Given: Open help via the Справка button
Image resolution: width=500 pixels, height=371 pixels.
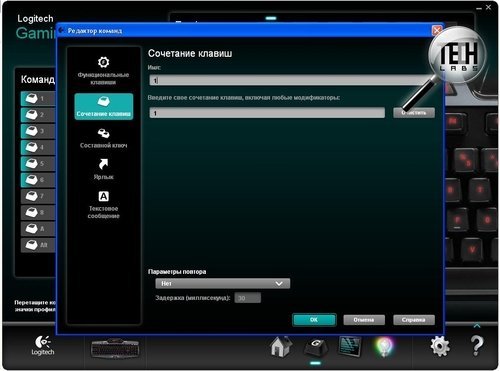Looking at the screenshot, I should click(414, 320).
